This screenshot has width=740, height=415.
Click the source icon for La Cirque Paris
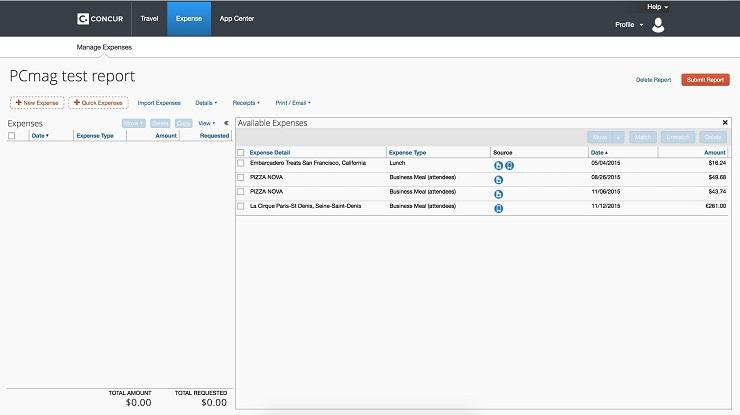[498, 208]
